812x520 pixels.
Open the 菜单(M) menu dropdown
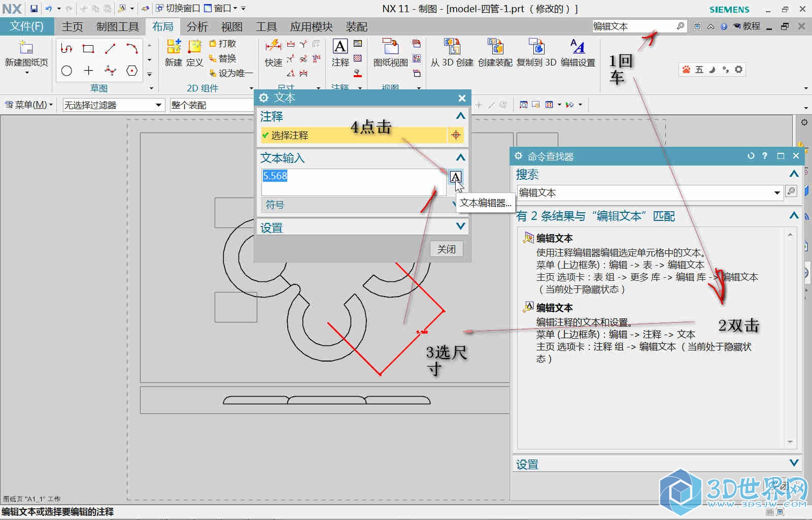[x=29, y=105]
